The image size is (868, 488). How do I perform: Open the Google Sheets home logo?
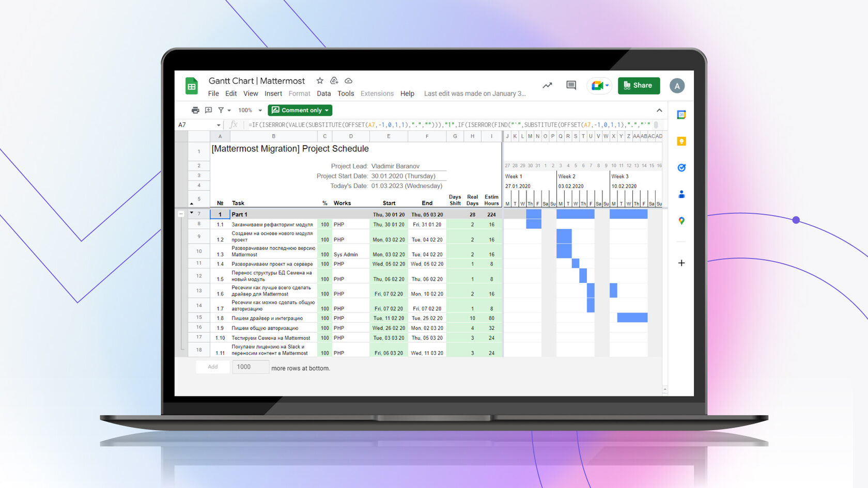coord(192,86)
